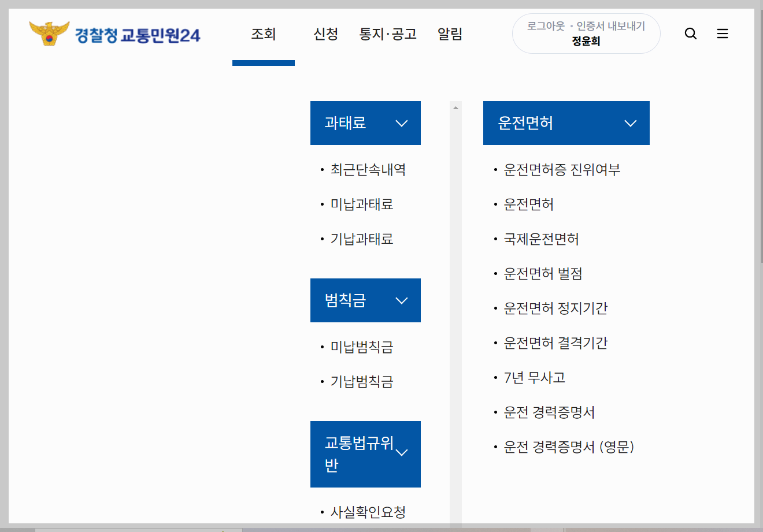Open the 통지·공고 menu
763x532 pixels.
pos(388,34)
